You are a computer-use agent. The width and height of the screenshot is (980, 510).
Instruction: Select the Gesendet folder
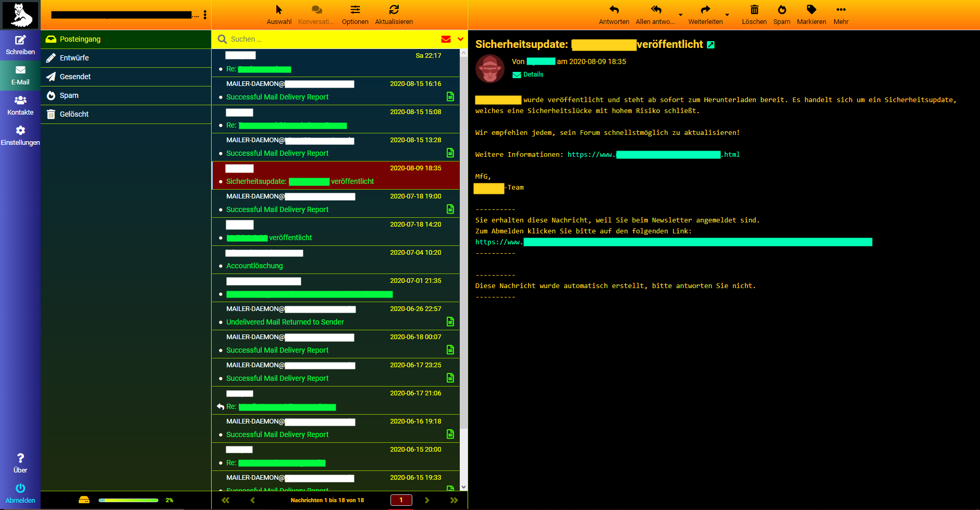pos(75,77)
